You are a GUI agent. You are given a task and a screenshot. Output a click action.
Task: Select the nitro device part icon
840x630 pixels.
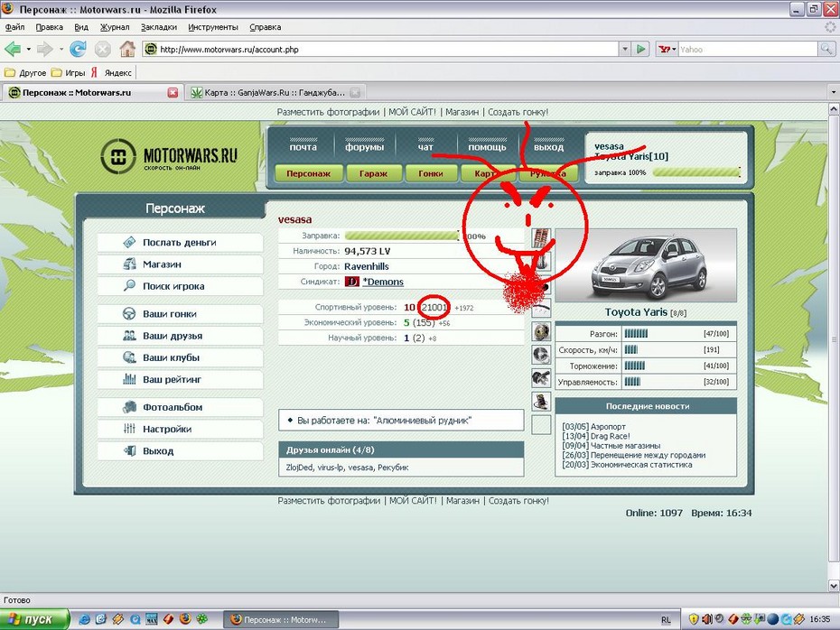(x=541, y=402)
